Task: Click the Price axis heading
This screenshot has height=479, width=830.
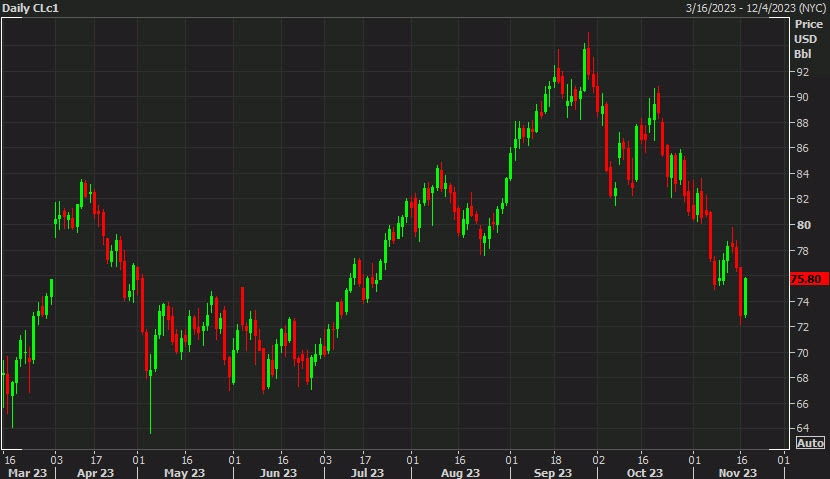Action: [808, 24]
